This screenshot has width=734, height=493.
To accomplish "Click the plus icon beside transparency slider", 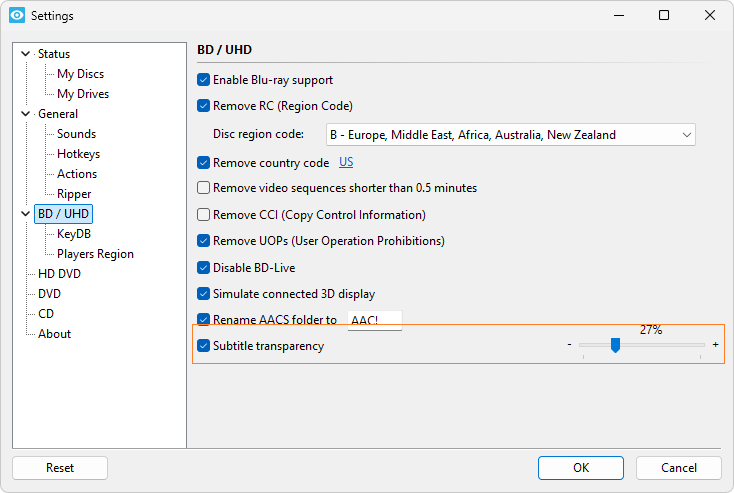I will point(715,345).
